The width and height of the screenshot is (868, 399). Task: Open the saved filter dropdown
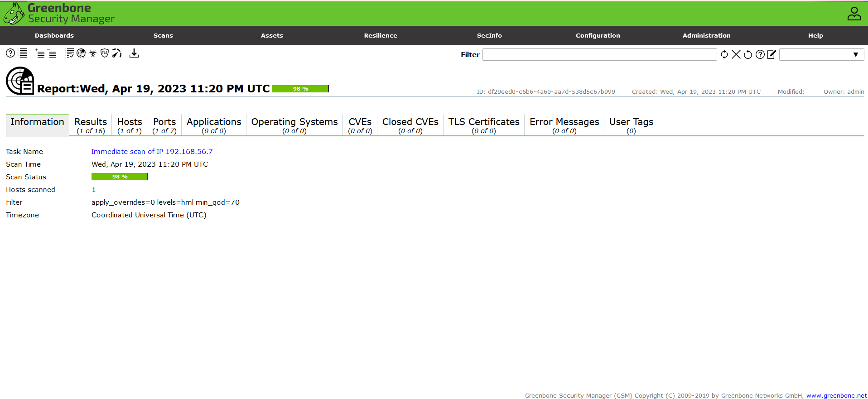(821, 54)
